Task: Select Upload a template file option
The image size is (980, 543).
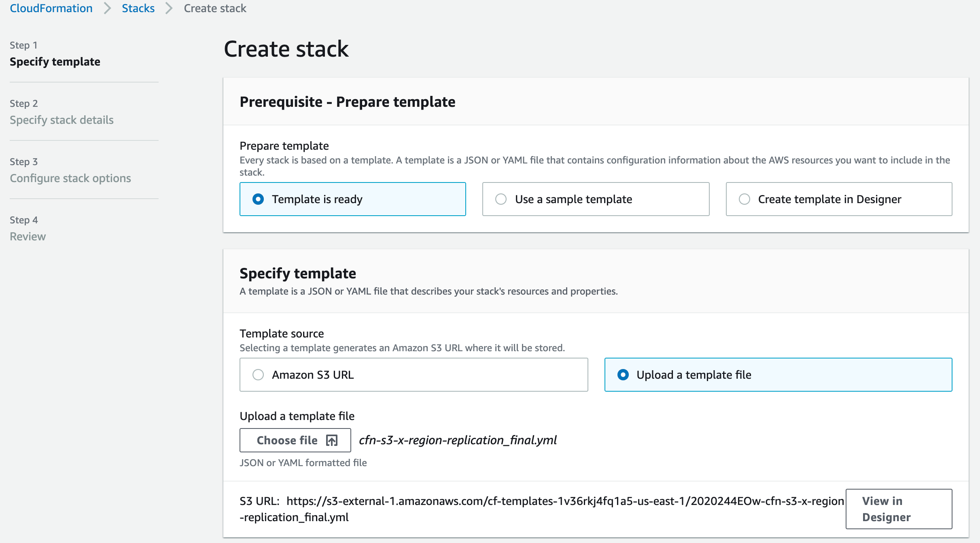Action: (x=623, y=375)
